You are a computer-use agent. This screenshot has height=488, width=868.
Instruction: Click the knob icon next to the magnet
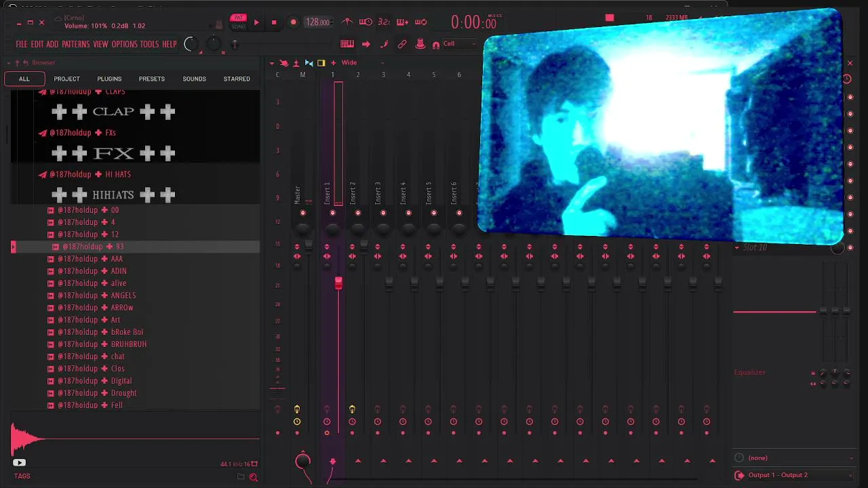tap(420, 44)
